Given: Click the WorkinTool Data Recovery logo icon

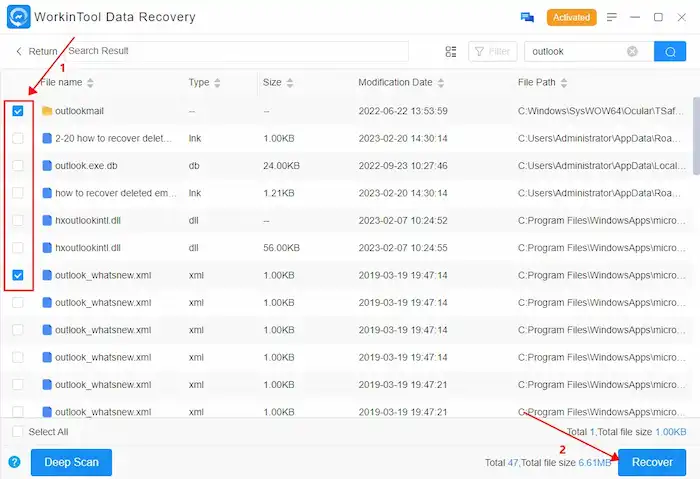Looking at the screenshot, I should click(19, 17).
